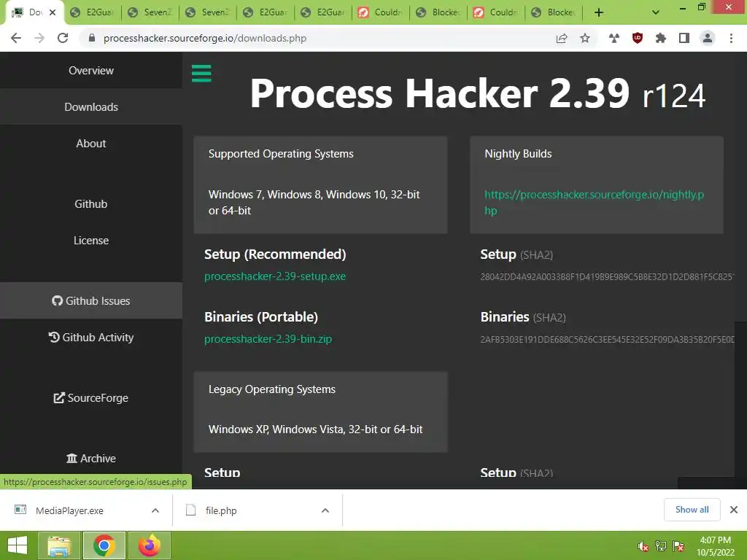Open taskbar clock showing 4:07 PM

click(x=715, y=546)
